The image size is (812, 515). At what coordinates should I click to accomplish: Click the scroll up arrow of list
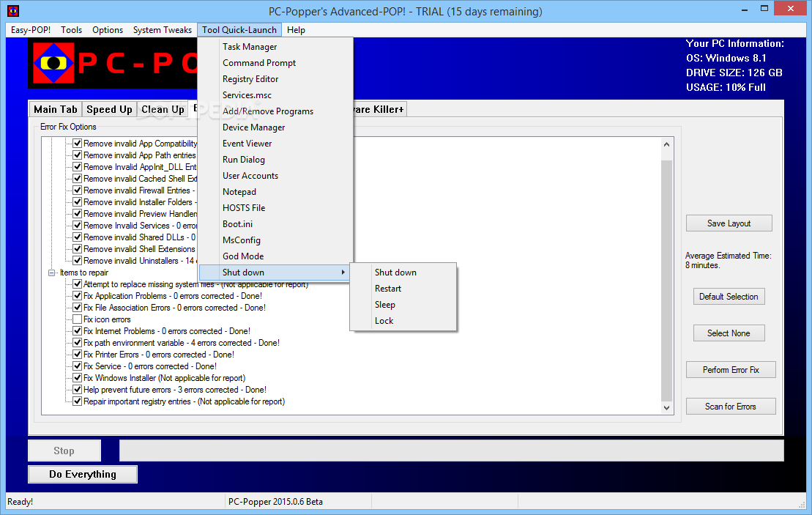[x=666, y=144]
